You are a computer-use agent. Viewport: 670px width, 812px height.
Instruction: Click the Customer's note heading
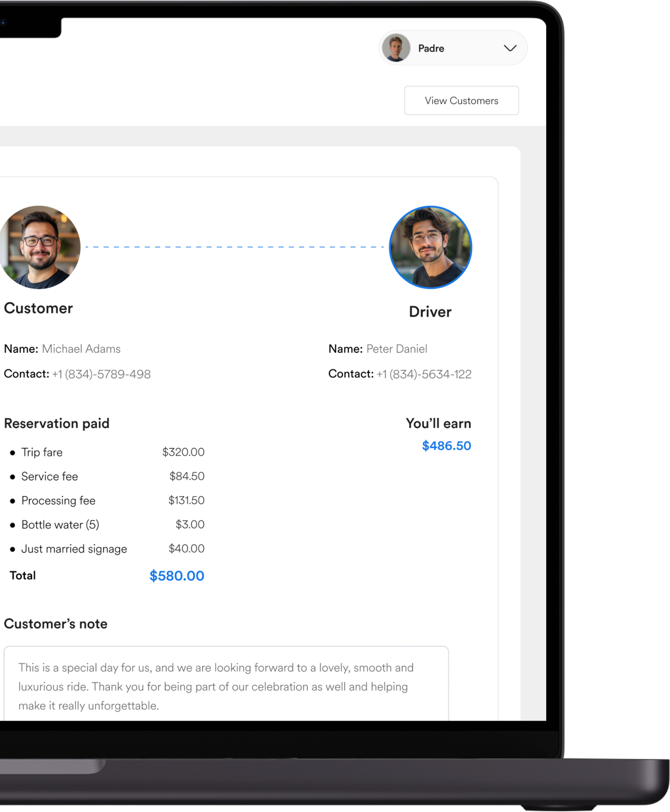(x=56, y=624)
